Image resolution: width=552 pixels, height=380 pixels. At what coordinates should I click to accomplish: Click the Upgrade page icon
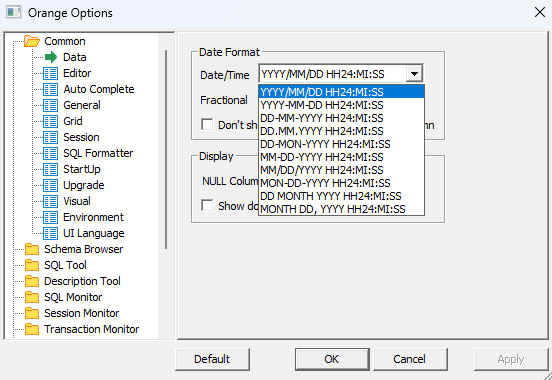coord(50,185)
